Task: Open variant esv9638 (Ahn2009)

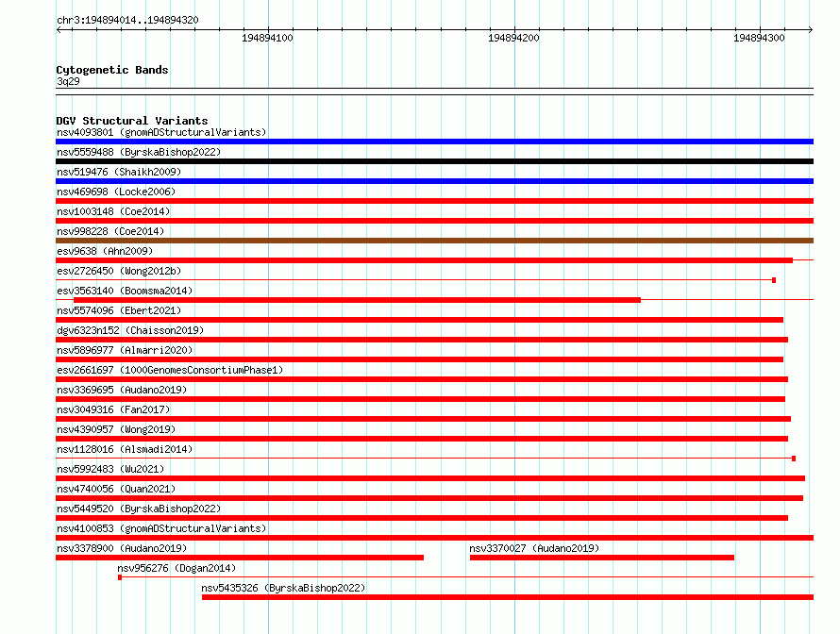Action: (x=105, y=251)
